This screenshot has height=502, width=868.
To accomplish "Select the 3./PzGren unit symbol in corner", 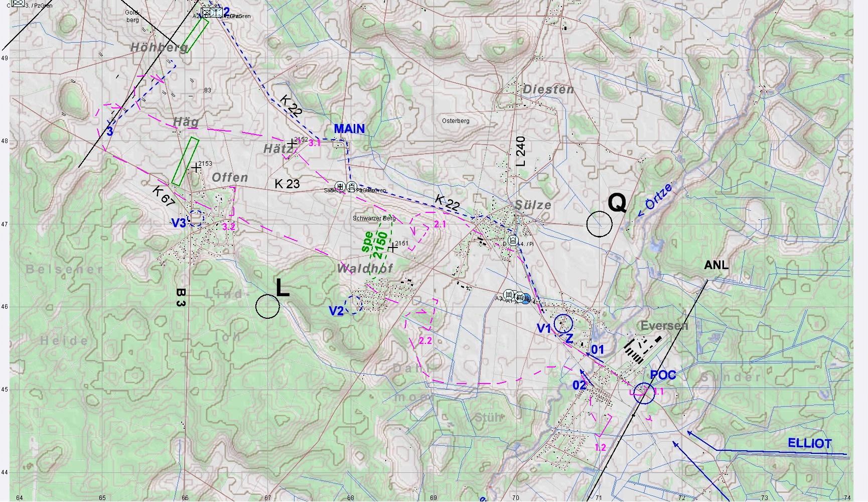I will (x=18, y=3).
